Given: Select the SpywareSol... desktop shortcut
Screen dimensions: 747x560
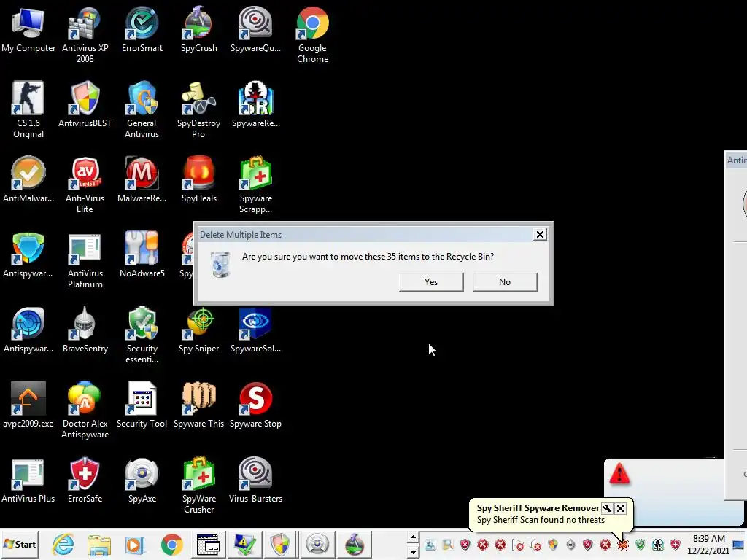Looking at the screenshot, I should pos(255,331).
